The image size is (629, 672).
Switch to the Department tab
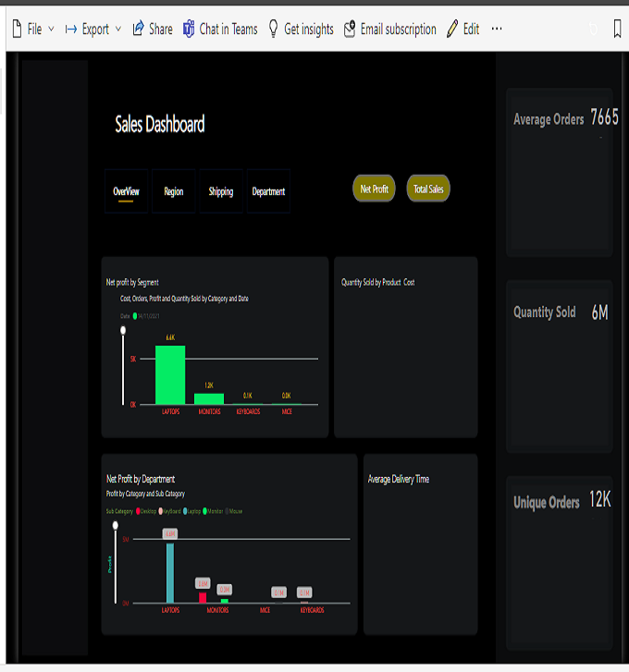click(x=268, y=191)
